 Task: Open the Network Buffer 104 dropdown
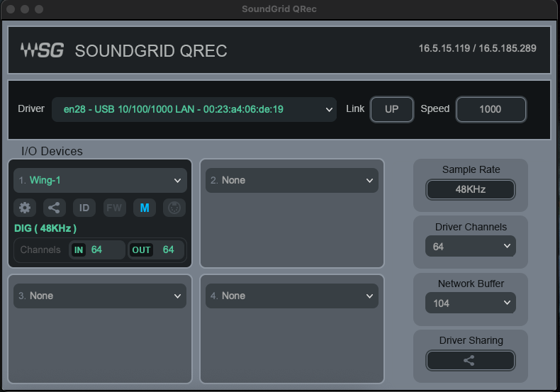(x=471, y=303)
